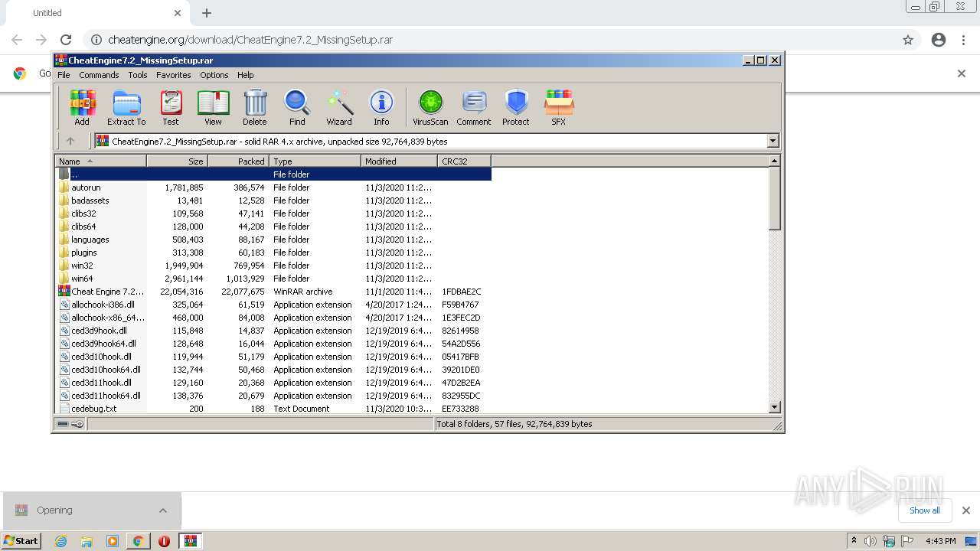
Task: Sort by the Modified column header
Action: [399, 161]
